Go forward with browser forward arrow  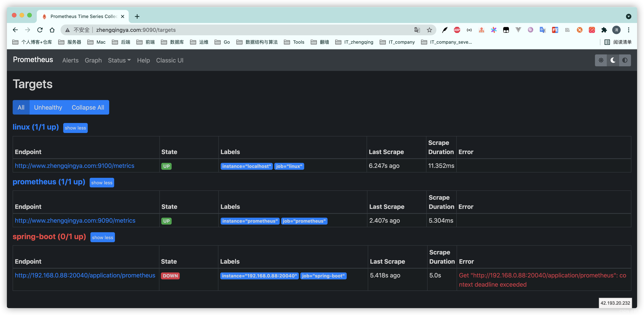point(28,30)
